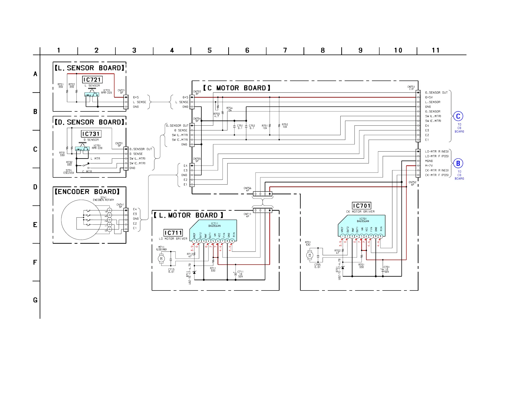Click the CN756 4P connector
The height and width of the screenshot is (400, 532).
point(262,194)
